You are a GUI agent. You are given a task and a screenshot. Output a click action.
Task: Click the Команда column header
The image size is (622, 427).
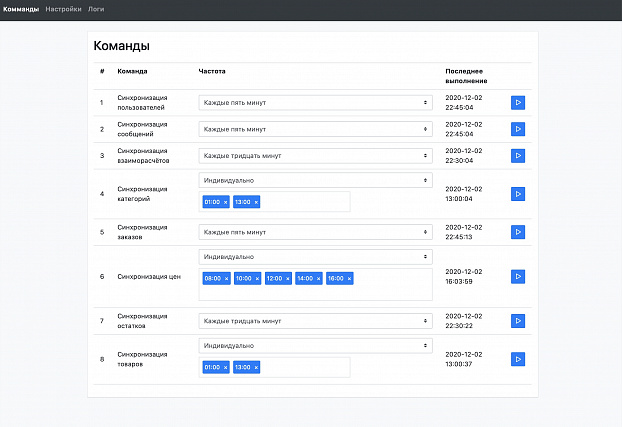(132, 71)
